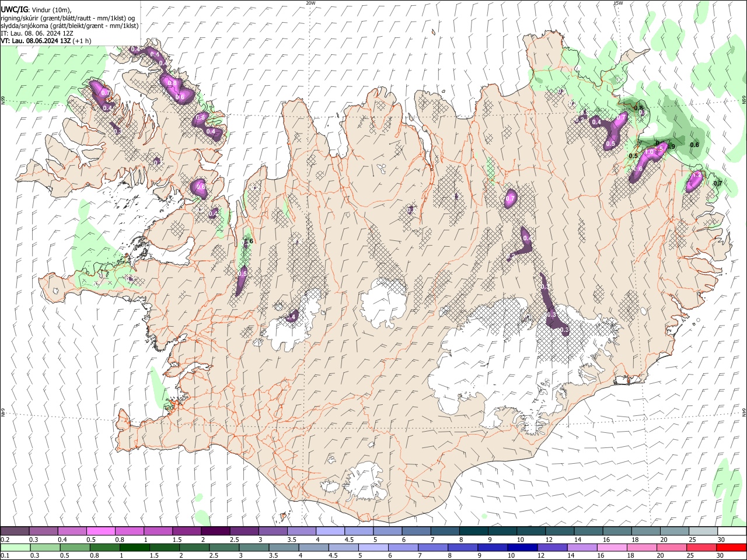The image size is (747, 560).
Task: Click the 15W longitude label
Action: click(618, 3)
